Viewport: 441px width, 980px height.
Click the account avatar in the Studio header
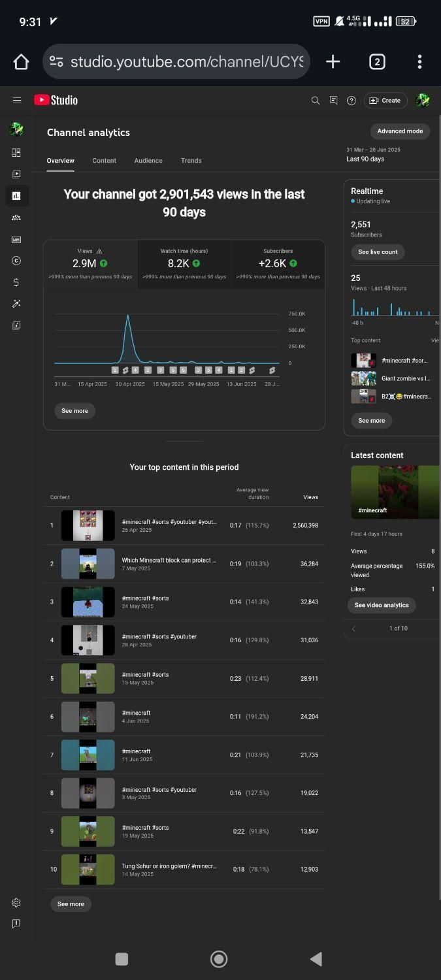[x=423, y=100]
